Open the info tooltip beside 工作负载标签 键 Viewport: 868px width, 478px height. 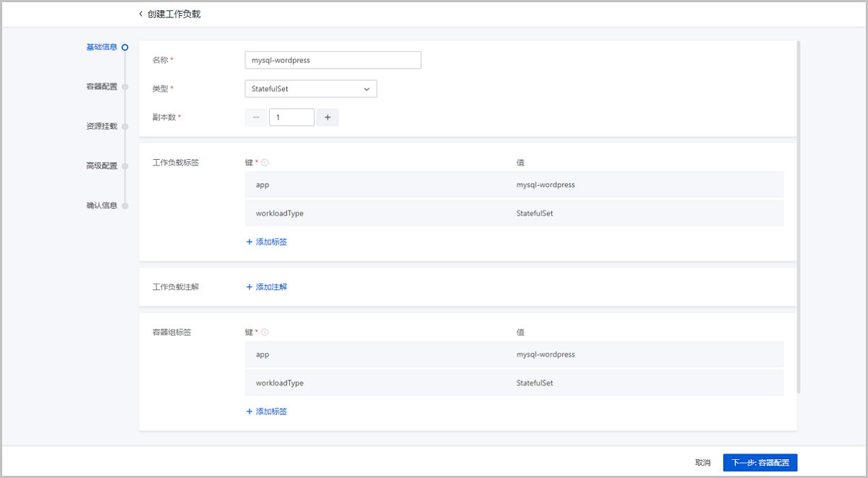tap(266, 162)
